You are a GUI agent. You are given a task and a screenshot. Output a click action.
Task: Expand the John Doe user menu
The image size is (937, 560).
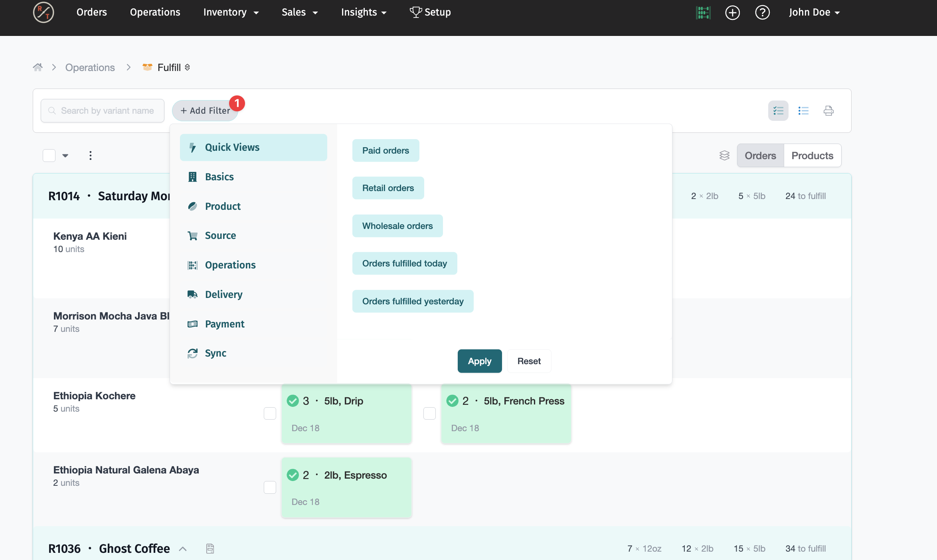pyautogui.click(x=814, y=12)
